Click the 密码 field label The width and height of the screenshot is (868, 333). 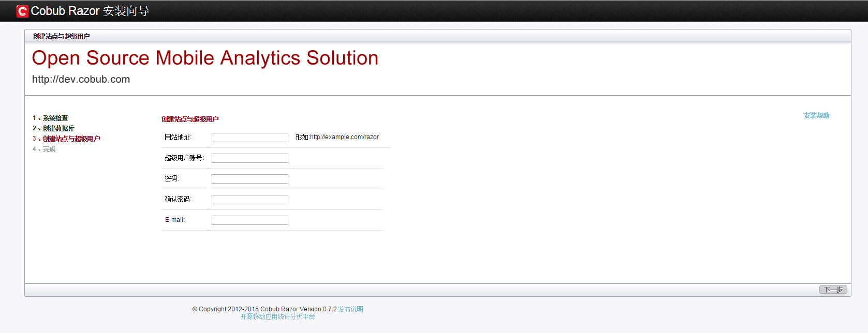pos(172,178)
